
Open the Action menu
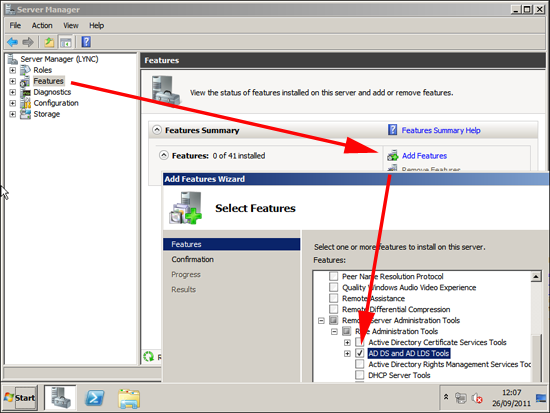(x=42, y=25)
